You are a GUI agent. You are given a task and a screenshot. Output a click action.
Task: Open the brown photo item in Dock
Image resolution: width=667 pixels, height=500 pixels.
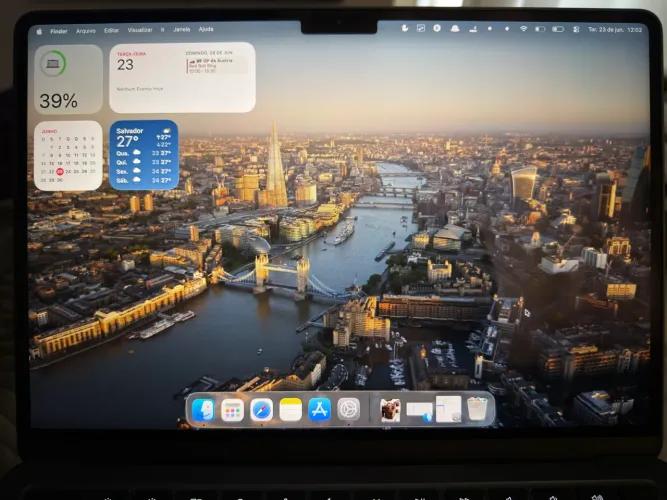[x=390, y=410]
